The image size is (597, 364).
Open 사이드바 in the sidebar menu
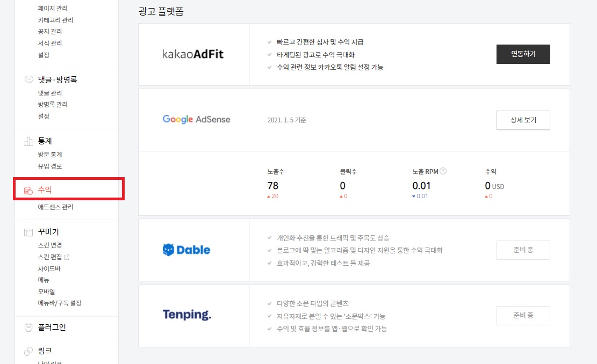pos(49,269)
